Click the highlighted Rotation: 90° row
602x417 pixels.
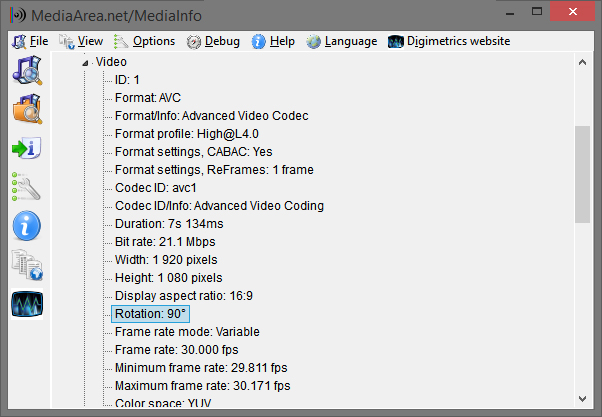point(150,314)
